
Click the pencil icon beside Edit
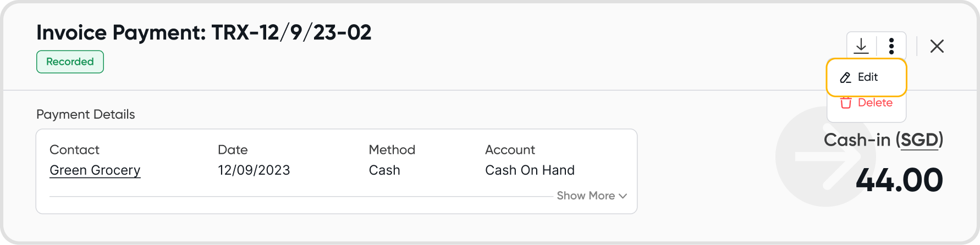(845, 77)
